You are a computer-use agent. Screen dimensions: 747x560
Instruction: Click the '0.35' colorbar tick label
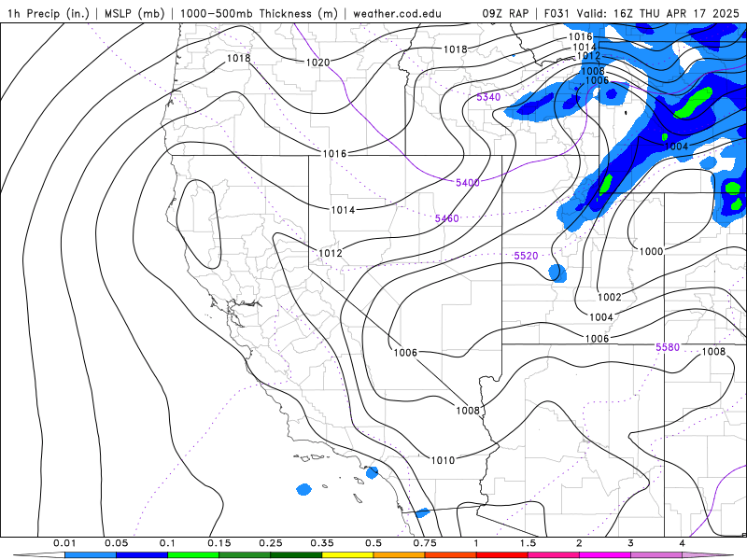[x=322, y=543]
